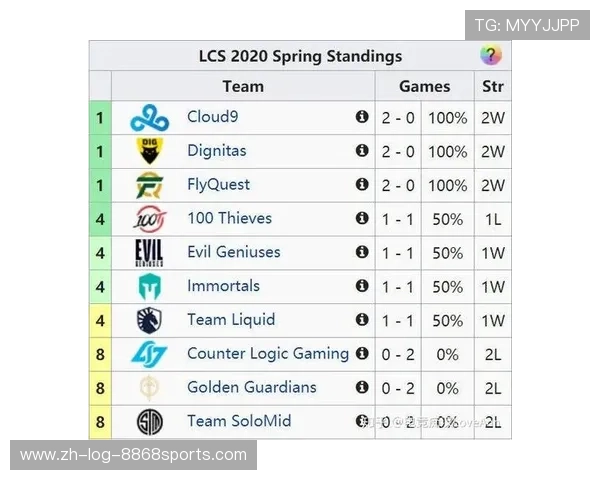Open the help question mark icon
The height and width of the screenshot is (480, 600).
(x=490, y=56)
